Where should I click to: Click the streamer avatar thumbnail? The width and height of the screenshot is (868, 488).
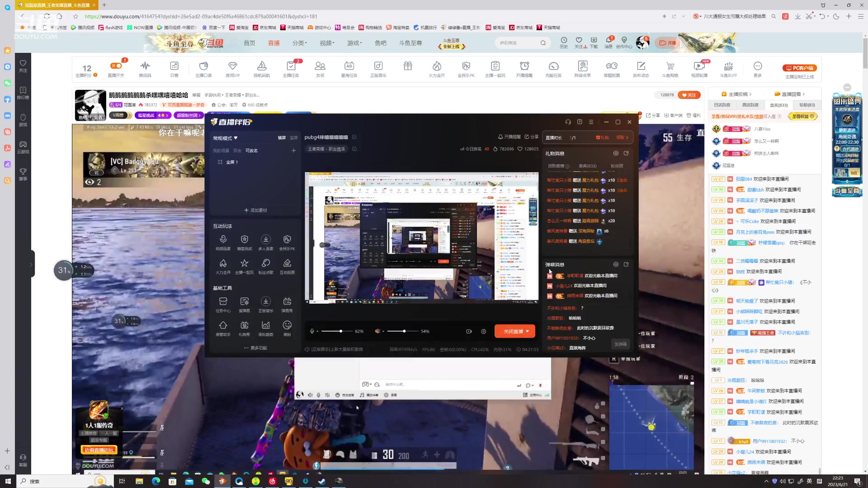point(90,105)
